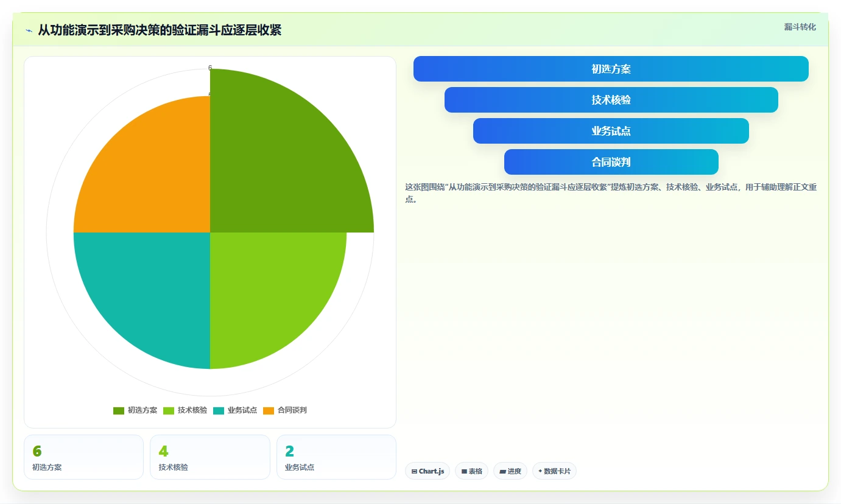Click the 数据卡片 tag chip
This screenshot has height=504, width=841.
pyautogui.click(x=554, y=471)
